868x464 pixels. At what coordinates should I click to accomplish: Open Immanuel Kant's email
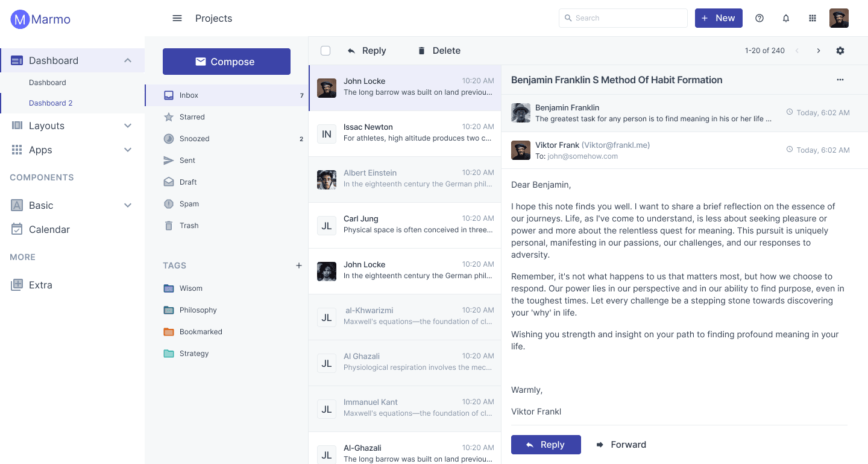405,409
